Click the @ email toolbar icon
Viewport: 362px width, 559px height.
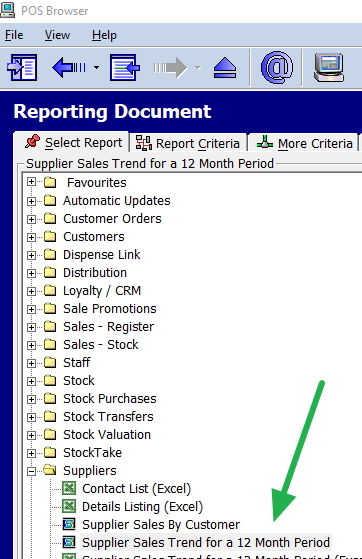point(277,67)
